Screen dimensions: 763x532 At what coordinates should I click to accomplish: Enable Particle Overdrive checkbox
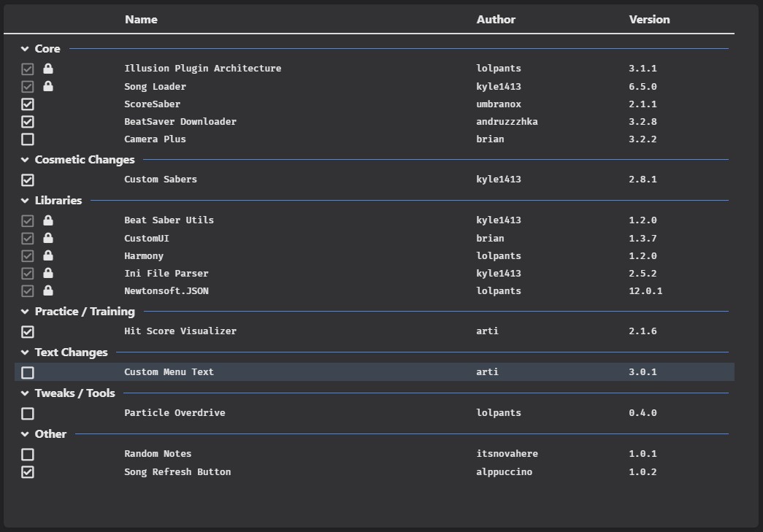click(x=28, y=413)
